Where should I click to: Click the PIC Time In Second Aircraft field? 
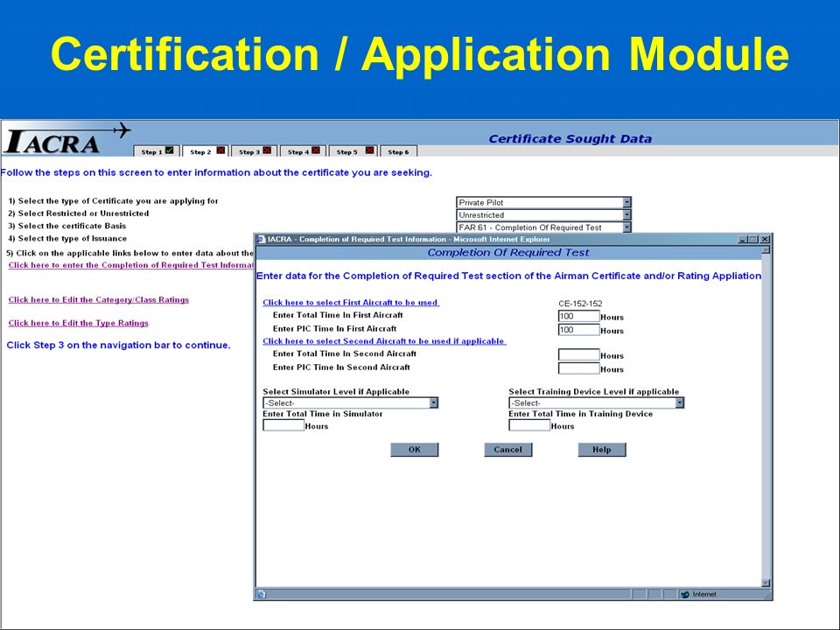click(578, 368)
